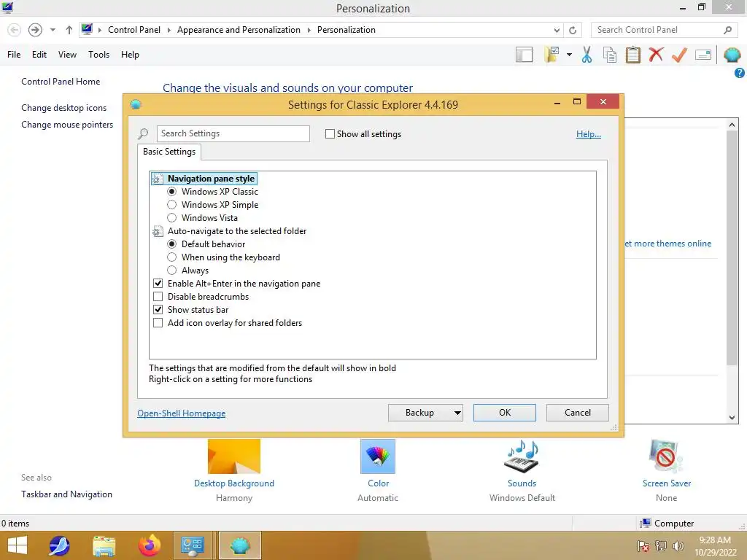Click the Back navigation arrow

(15, 30)
